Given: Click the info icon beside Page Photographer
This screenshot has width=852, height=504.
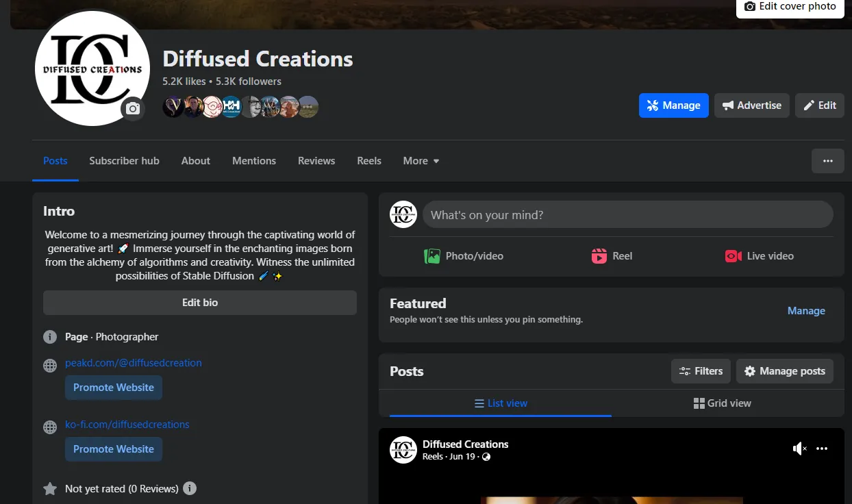Looking at the screenshot, I should pyautogui.click(x=50, y=337).
